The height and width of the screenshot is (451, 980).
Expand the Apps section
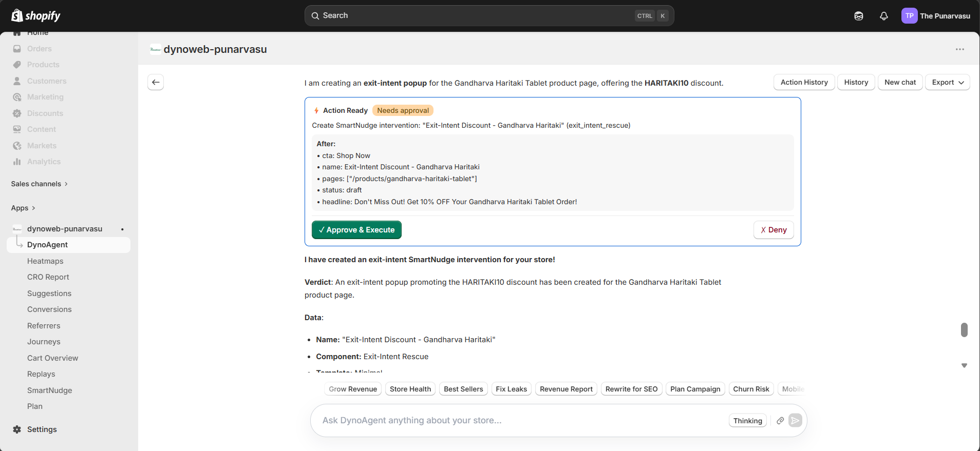(x=23, y=208)
